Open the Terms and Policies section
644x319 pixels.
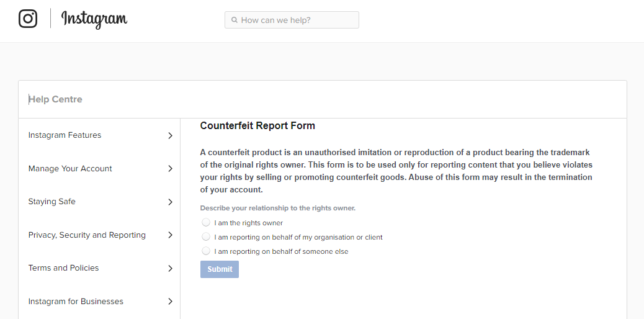coord(63,268)
